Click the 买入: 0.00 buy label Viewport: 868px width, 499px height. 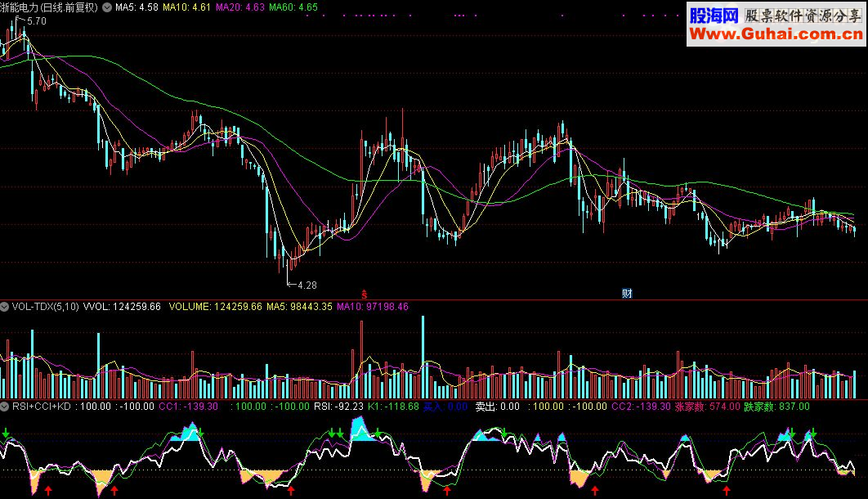pos(445,407)
